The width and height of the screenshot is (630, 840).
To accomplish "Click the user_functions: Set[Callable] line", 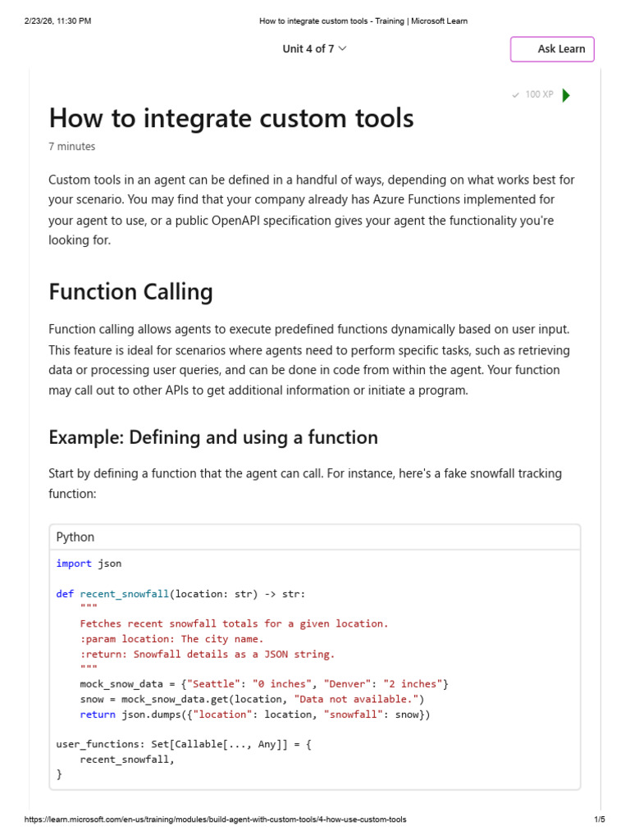I will [x=184, y=744].
